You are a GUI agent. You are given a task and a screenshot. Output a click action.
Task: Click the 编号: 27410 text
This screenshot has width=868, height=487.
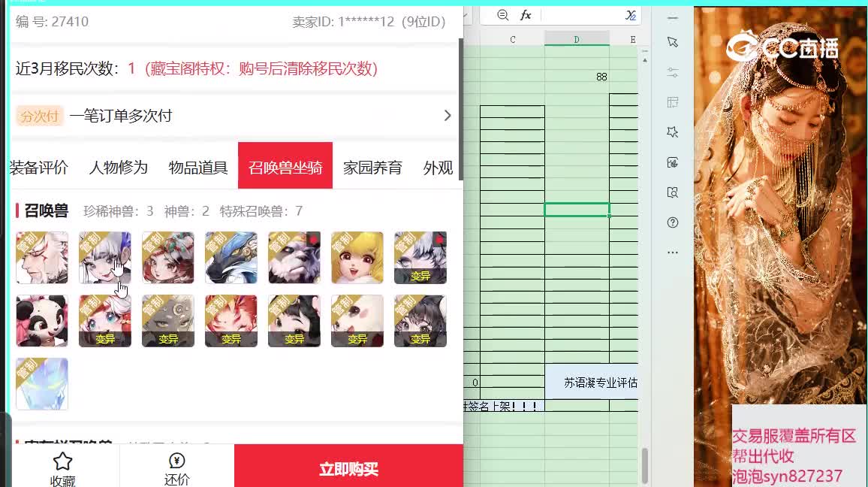point(52,22)
